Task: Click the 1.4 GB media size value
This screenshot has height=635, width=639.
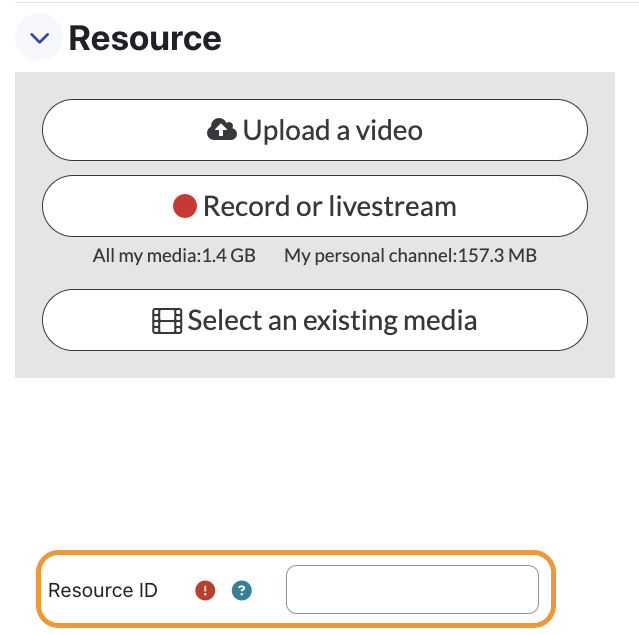Action: point(229,256)
